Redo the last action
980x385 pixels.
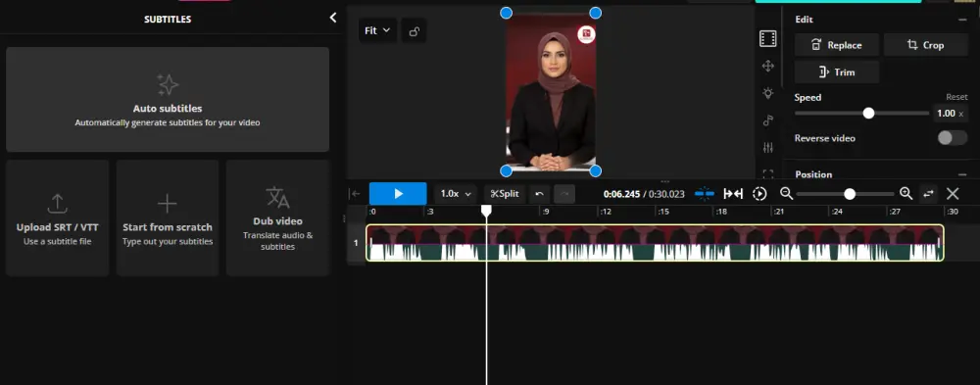click(x=564, y=194)
